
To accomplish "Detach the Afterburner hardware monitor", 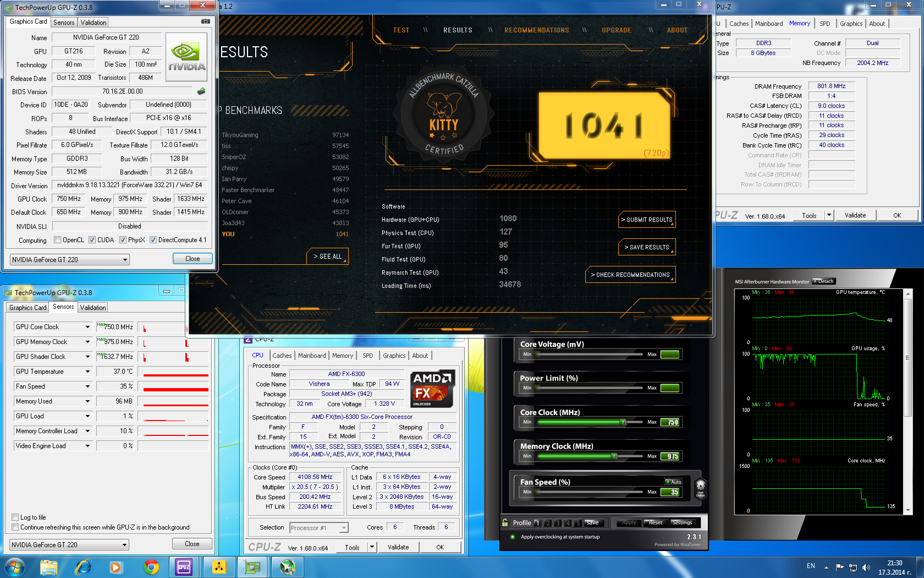I will pyautogui.click(x=824, y=281).
